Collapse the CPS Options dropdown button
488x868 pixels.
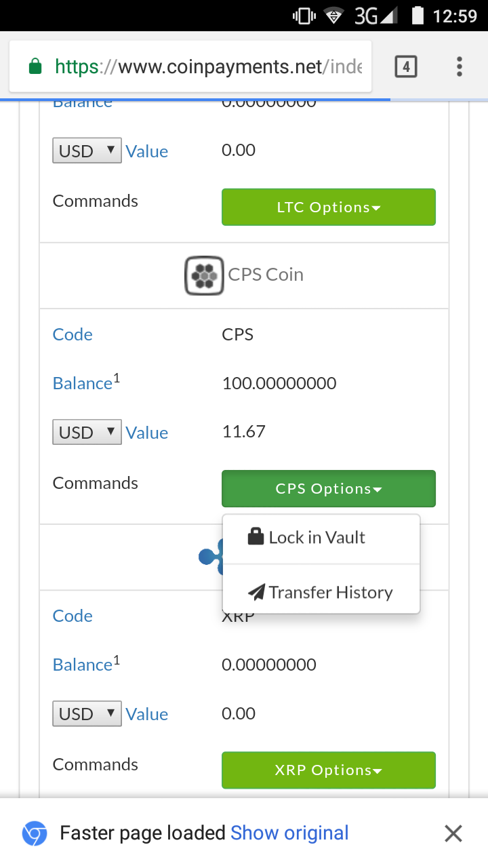pos(328,489)
